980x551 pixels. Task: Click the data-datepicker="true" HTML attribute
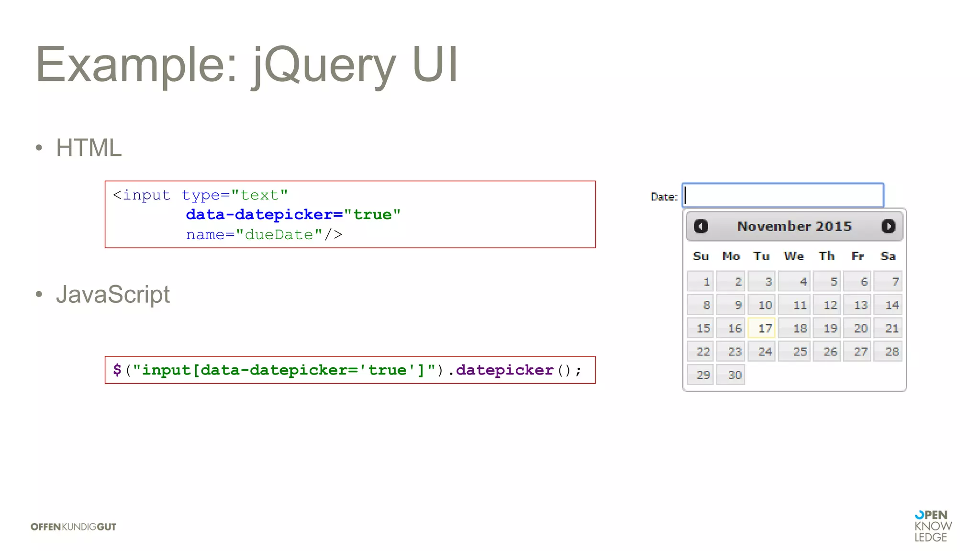pyautogui.click(x=293, y=214)
